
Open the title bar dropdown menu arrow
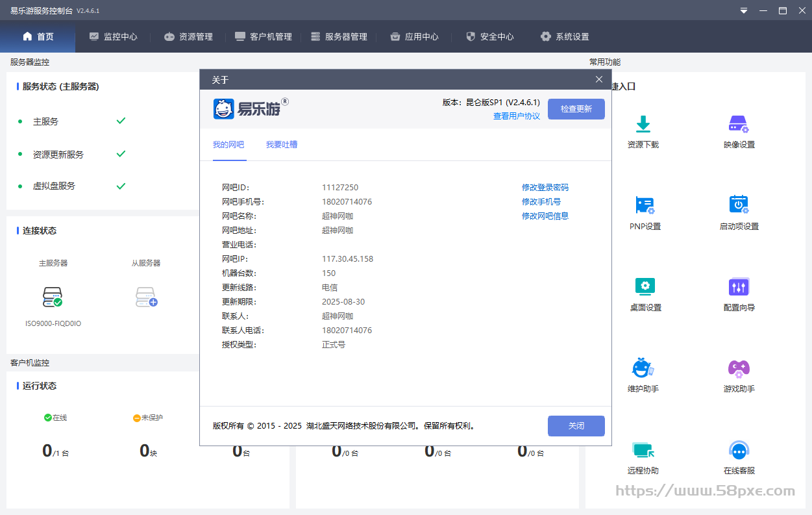[x=744, y=11]
